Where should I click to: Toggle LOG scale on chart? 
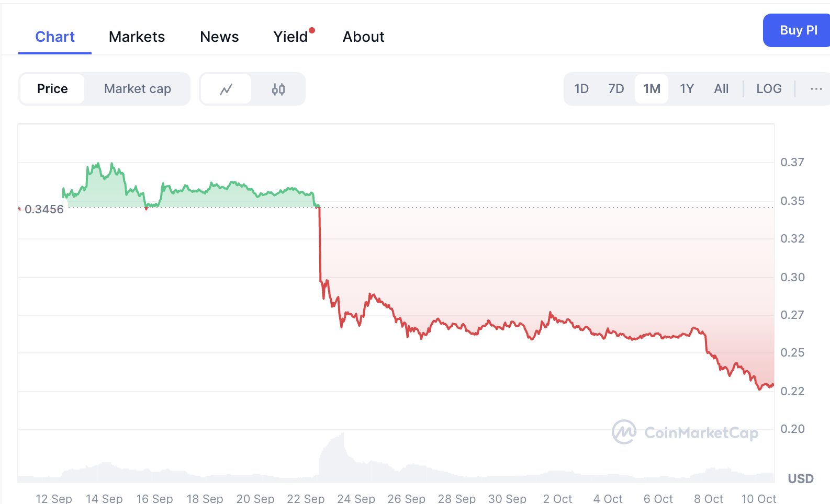pyautogui.click(x=769, y=89)
